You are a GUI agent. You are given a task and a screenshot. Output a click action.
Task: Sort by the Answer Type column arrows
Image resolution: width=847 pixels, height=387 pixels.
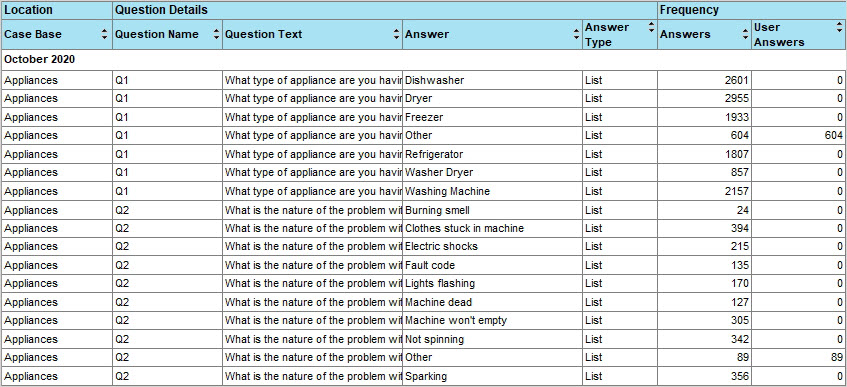click(x=651, y=27)
